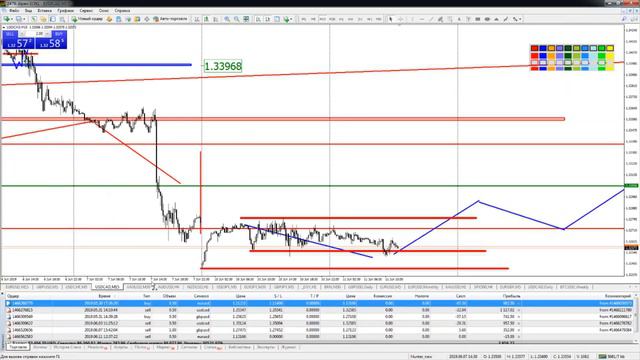
Task: Toggle Chart Shift
Action: [x=267, y=19]
